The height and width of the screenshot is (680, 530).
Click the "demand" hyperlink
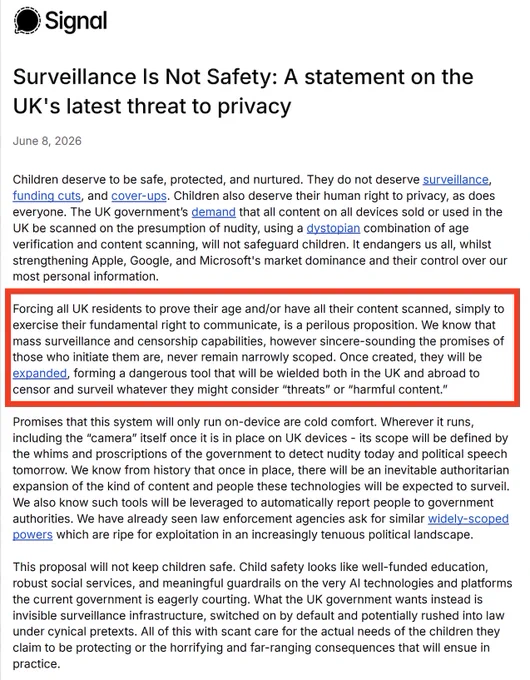[x=213, y=212]
